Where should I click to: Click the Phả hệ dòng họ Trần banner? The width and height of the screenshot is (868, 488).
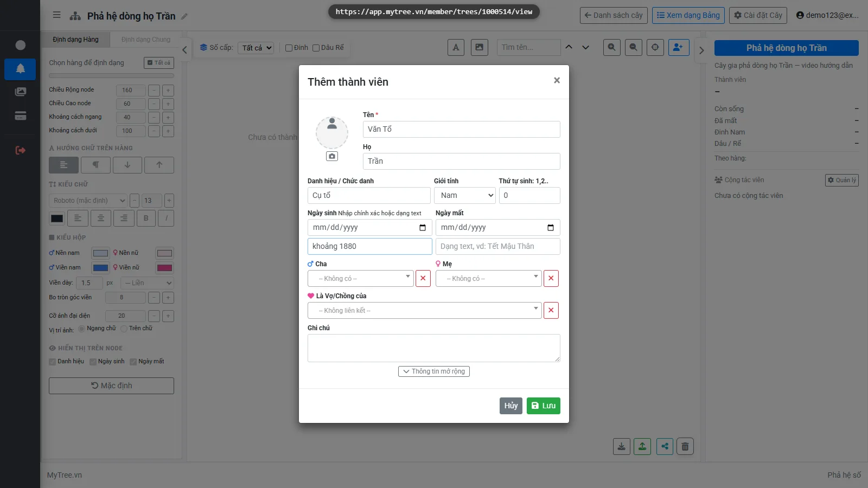click(787, 48)
